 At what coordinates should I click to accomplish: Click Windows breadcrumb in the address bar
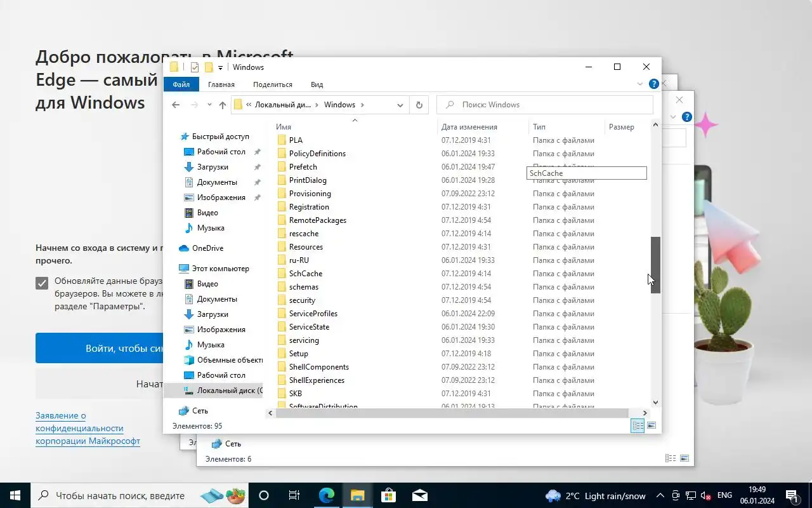coord(339,105)
